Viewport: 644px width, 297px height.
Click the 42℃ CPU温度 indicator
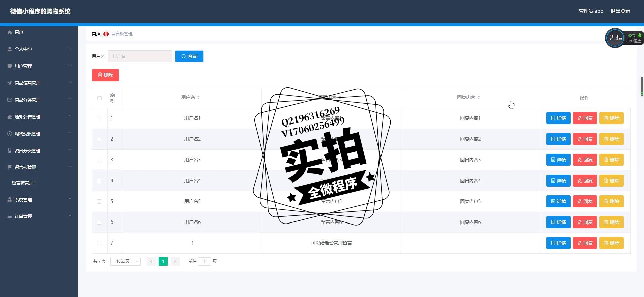tap(634, 38)
